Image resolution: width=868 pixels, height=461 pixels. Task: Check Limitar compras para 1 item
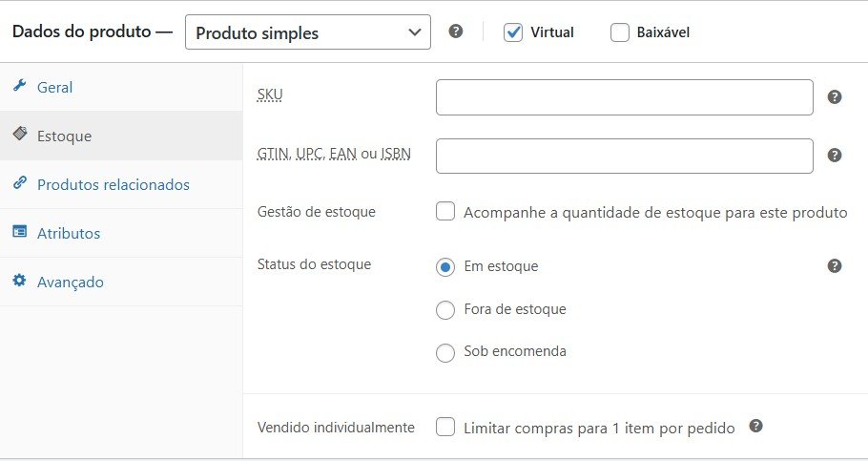(x=445, y=428)
